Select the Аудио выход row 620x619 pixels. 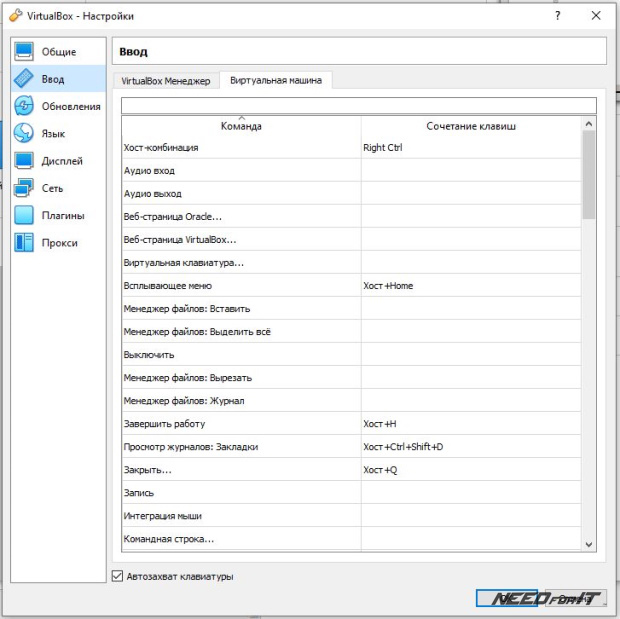point(352,193)
